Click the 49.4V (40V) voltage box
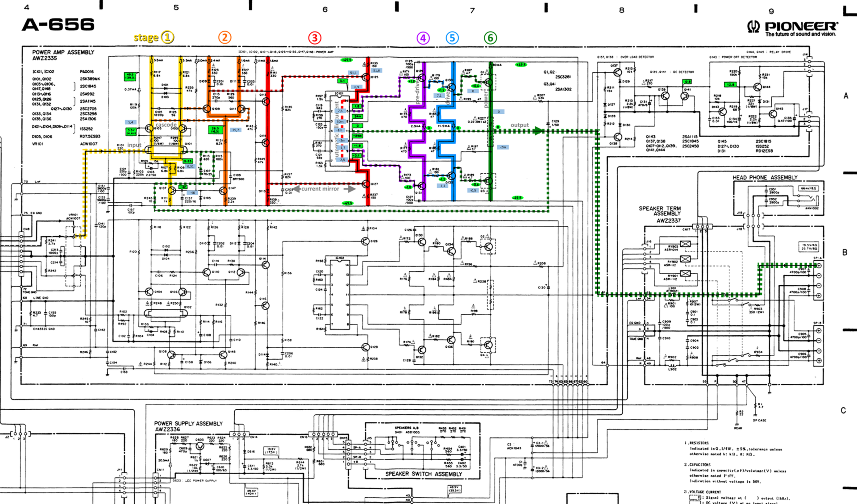This screenshot has width=857, height=504. point(251,492)
